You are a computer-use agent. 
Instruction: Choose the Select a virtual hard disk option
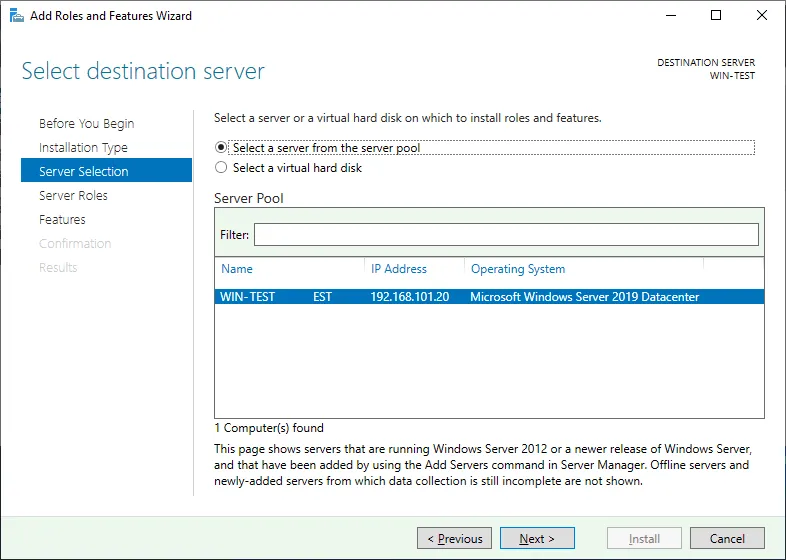coord(221,168)
